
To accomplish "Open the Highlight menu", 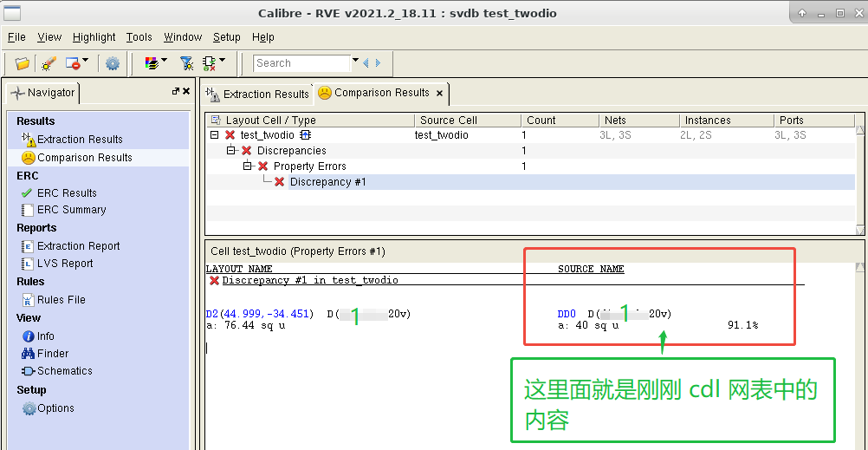I will pyautogui.click(x=94, y=37).
